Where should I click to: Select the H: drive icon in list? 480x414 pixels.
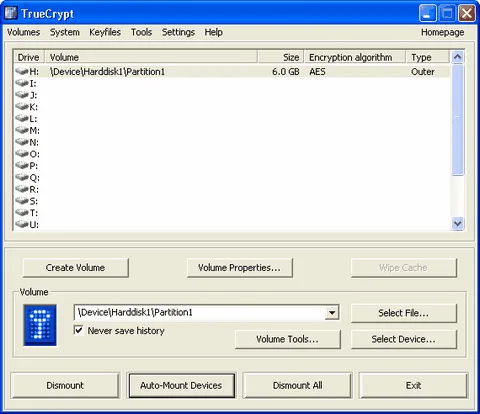[x=22, y=71]
